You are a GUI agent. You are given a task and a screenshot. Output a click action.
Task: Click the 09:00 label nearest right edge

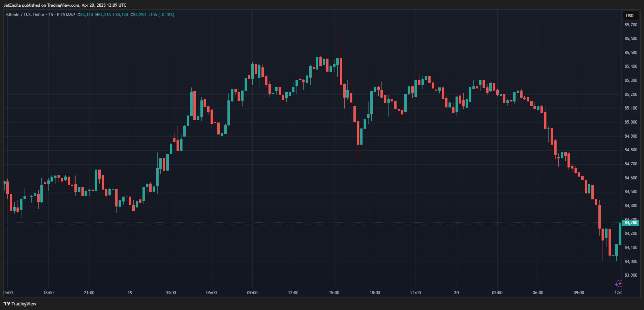point(578,293)
